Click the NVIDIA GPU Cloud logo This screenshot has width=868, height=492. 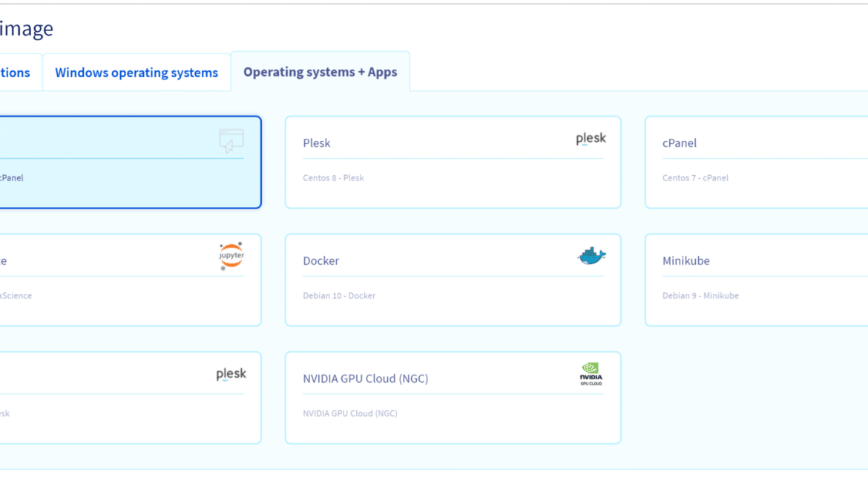591,374
